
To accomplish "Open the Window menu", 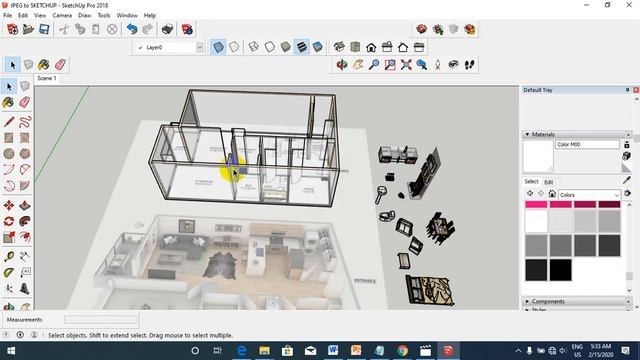I will coord(127,16).
